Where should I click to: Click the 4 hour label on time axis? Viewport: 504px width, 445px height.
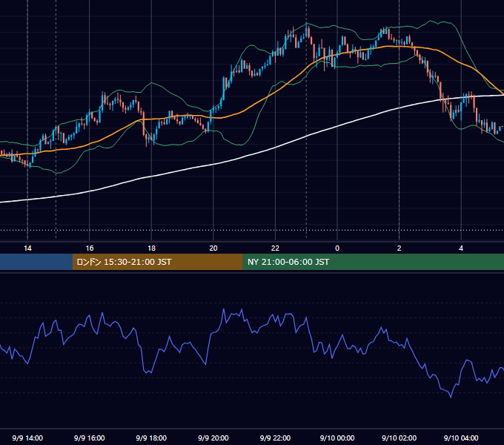461,248
